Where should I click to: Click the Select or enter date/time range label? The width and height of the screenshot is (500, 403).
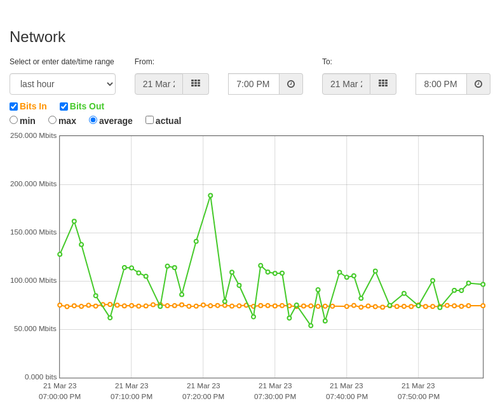[x=62, y=62]
